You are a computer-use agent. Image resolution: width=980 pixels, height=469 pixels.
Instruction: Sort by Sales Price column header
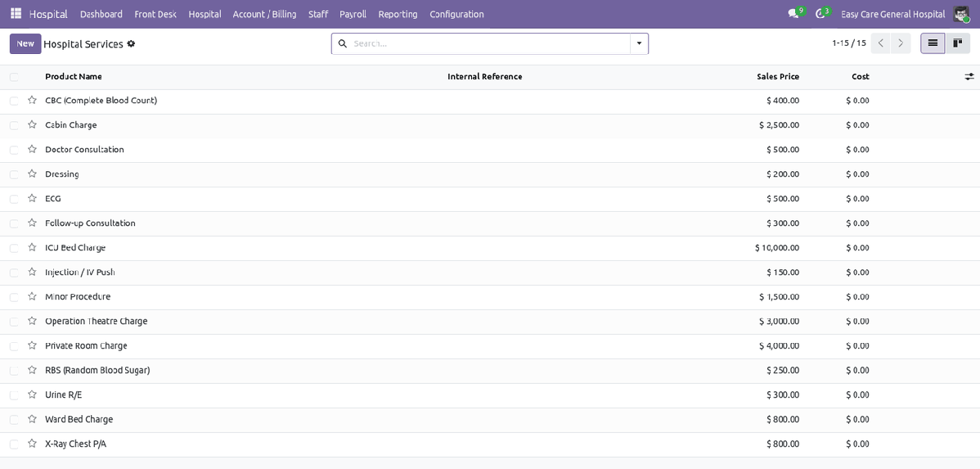(x=778, y=76)
